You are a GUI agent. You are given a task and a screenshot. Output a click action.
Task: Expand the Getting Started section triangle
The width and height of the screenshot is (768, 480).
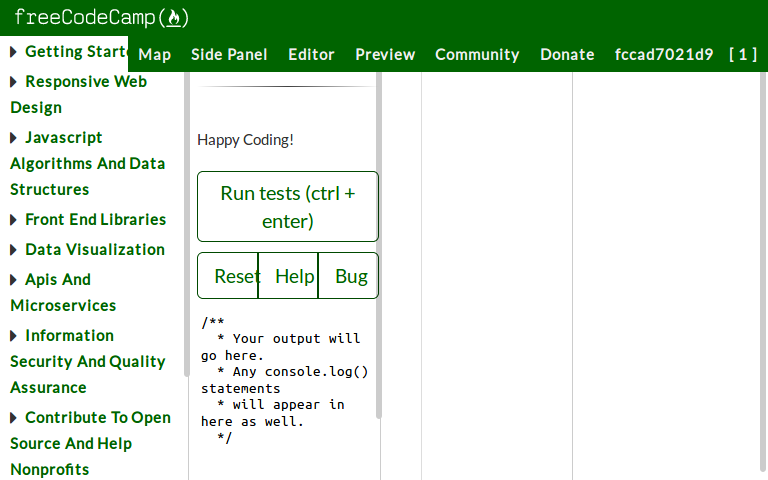[x=14, y=52]
